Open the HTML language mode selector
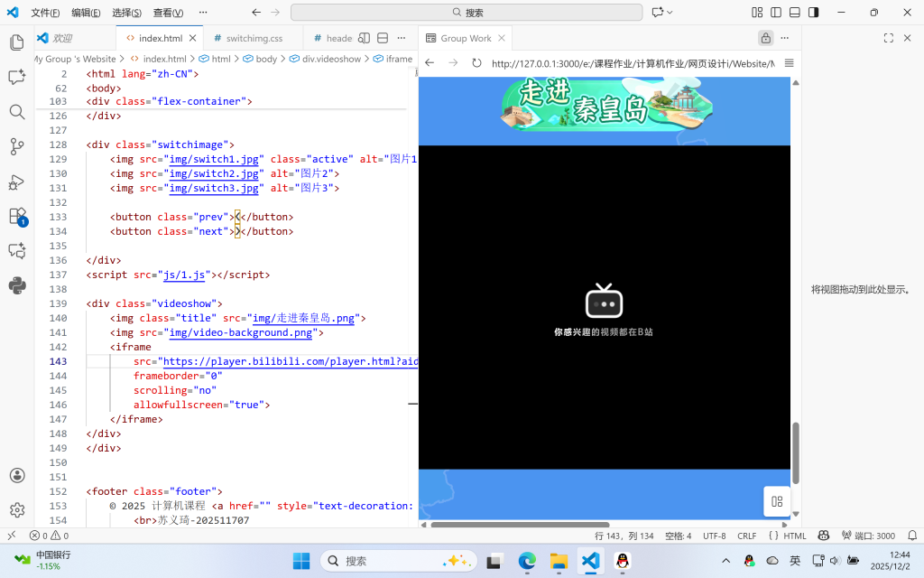This screenshot has height=578, width=924. pos(794,536)
